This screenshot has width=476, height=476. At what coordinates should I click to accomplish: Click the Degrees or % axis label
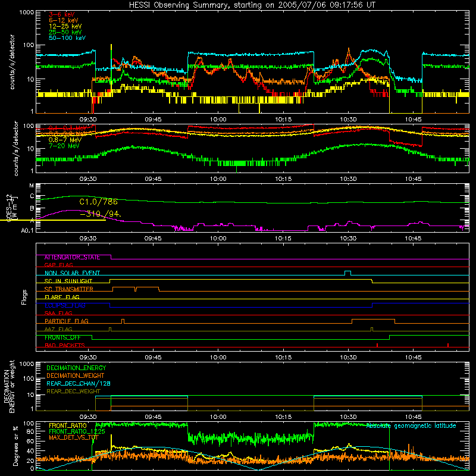15,446
